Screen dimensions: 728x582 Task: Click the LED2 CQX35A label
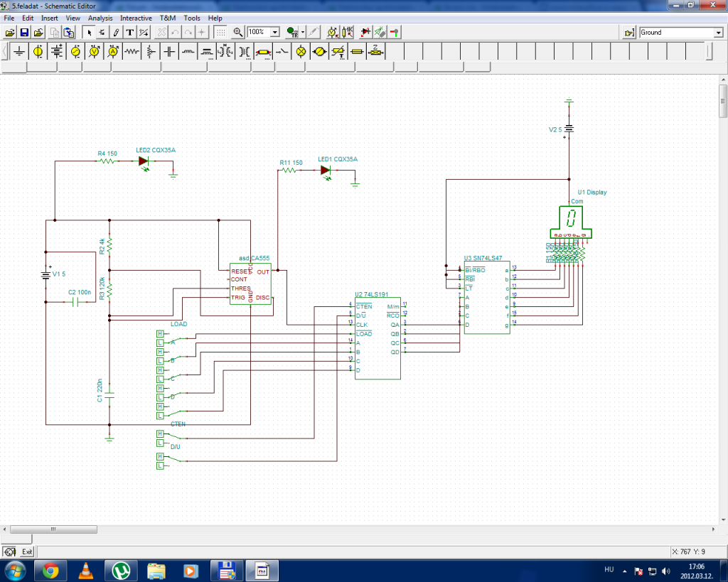pyautogui.click(x=156, y=150)
